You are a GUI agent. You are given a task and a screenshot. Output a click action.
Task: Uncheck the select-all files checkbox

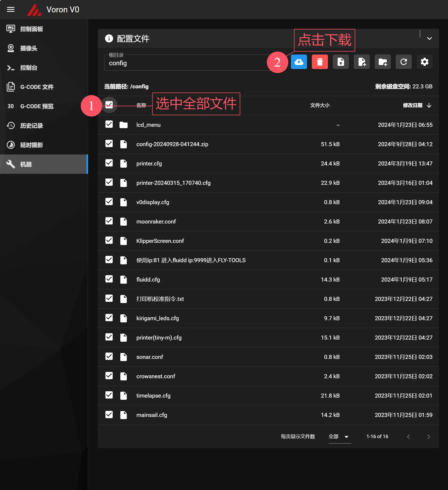109,105
